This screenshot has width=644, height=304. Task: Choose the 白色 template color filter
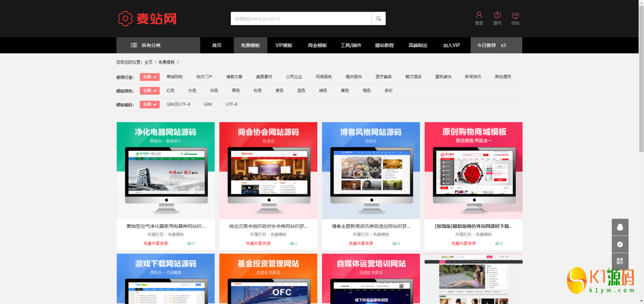tap(214, 91)
